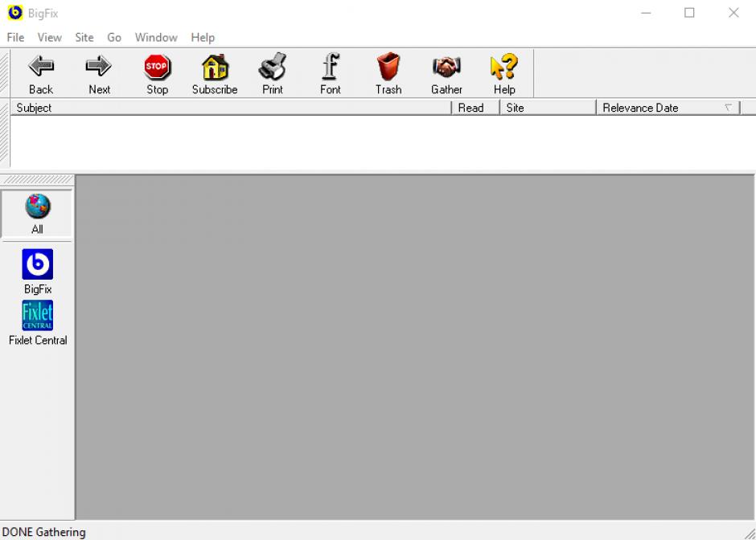Click the toolbar's hatched gripper handle
756x540 pixels.
4,73
